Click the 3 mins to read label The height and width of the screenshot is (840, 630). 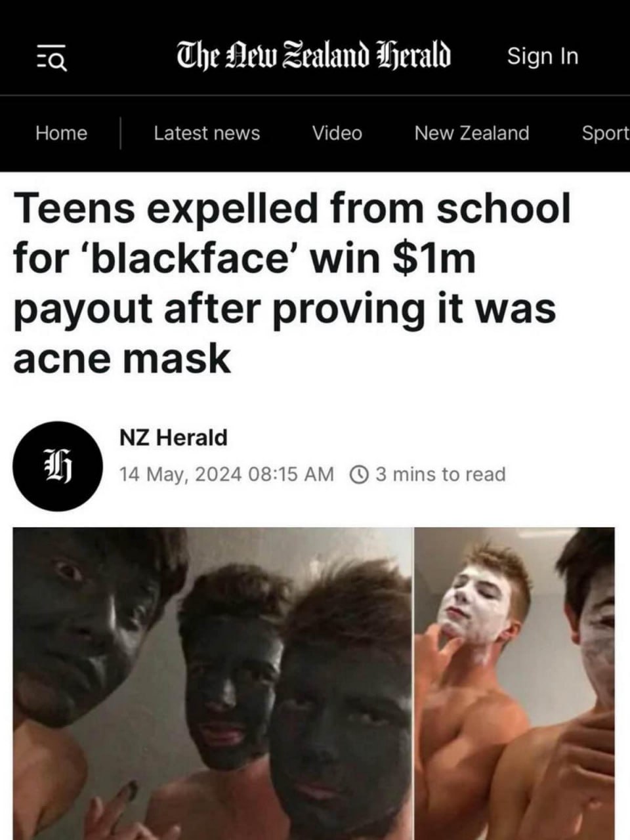(440, 474)
